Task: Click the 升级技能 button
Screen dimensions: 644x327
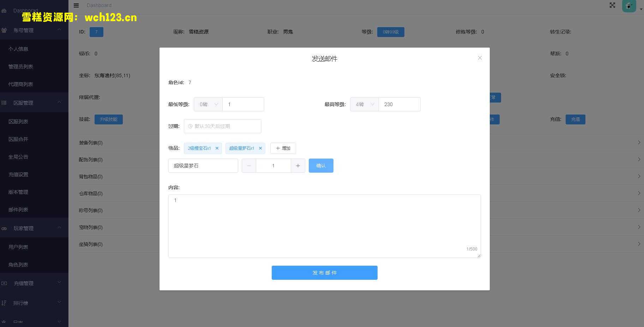Action: pos(109,119)
